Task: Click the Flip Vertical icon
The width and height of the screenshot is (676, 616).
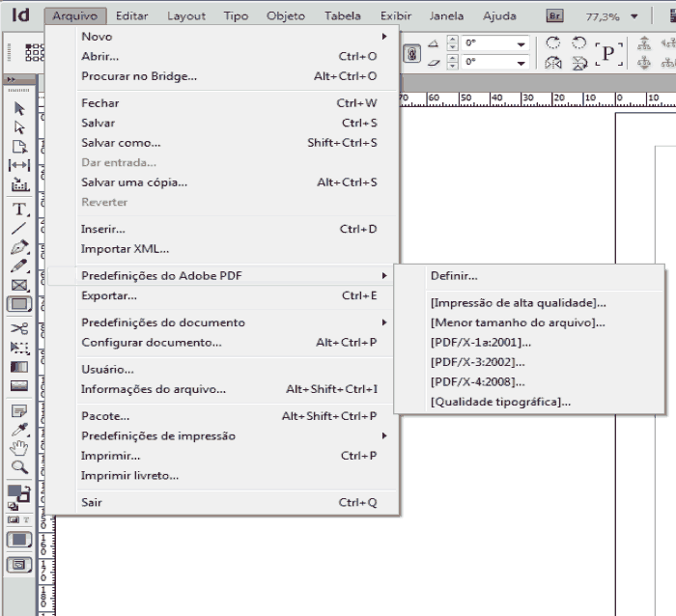Action: click(579, 64)
